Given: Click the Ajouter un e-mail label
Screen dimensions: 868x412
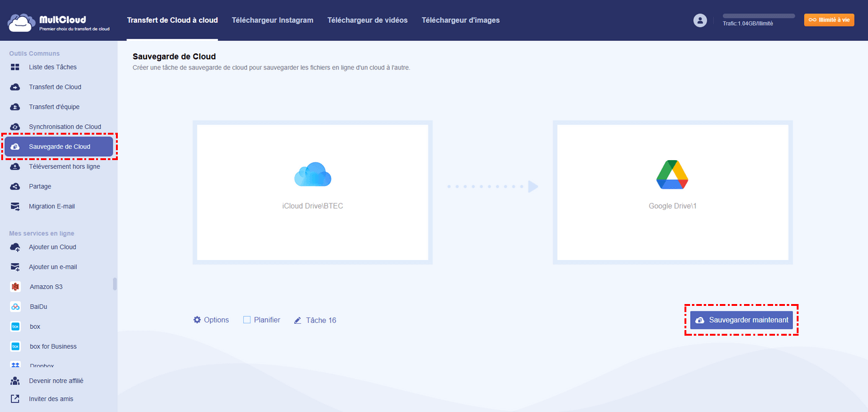Looking at the screenshot, I should [x=53, y=267].
